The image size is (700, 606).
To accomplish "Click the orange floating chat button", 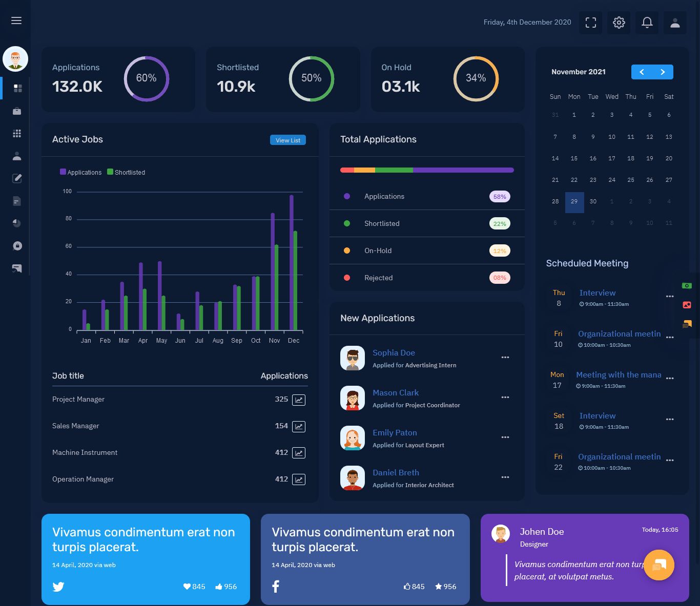I will (658, 565).
